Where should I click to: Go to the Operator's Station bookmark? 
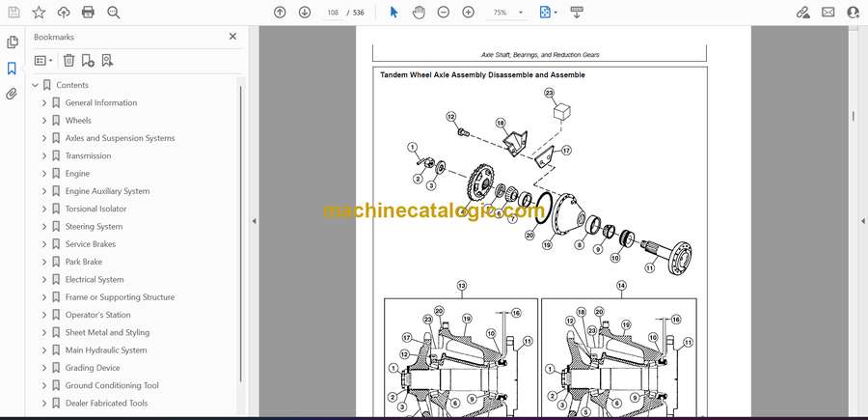[98, 315]
